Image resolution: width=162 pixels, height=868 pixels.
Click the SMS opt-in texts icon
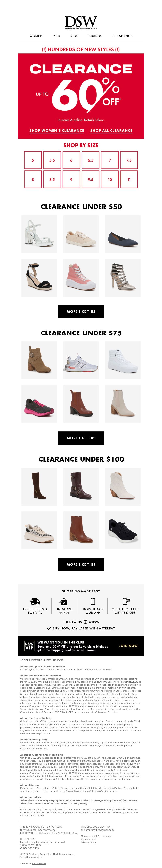pyautogui.click(x=126, y=601)
